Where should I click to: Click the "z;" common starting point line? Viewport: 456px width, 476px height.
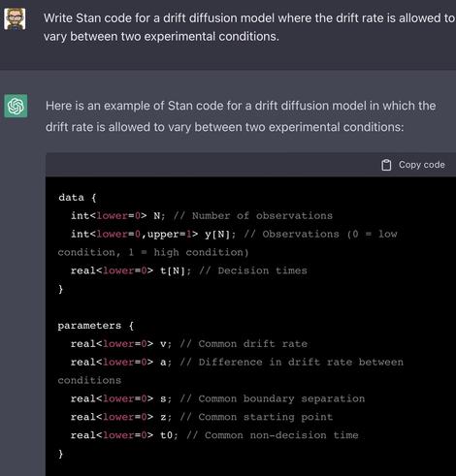point(202,417)
